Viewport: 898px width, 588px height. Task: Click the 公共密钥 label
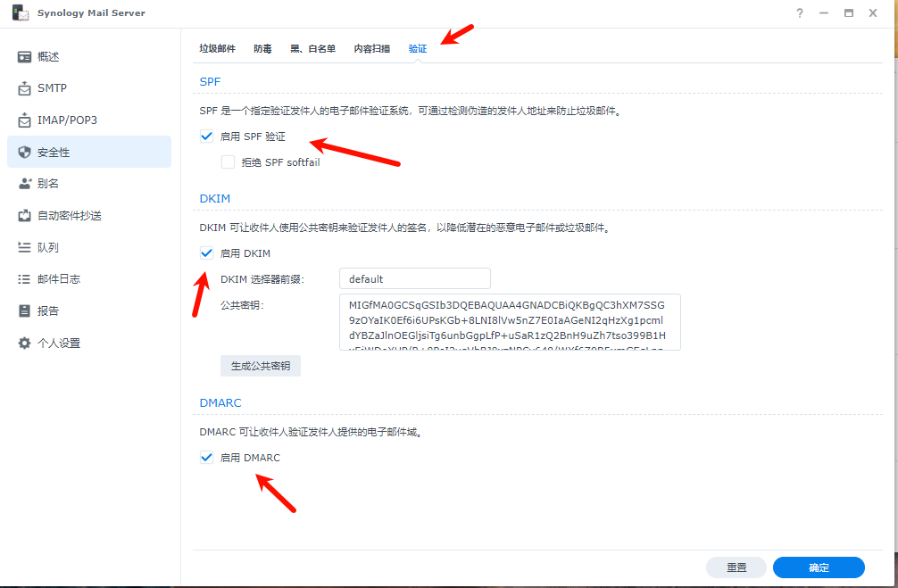242,306
